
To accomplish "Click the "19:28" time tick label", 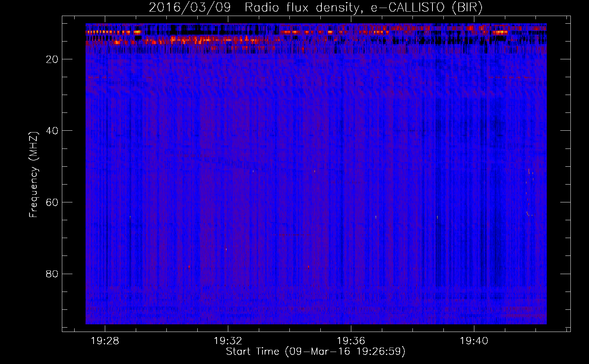I will pyautogui.click(x=105, y=341).
